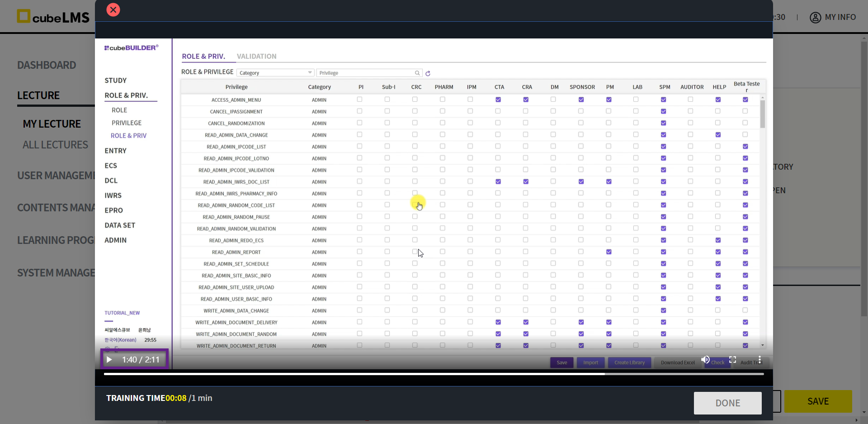The height and width of the screenshot is (424, 868).
Task: Select ROLE & PRIV submenu item
Action: [128, 136]
